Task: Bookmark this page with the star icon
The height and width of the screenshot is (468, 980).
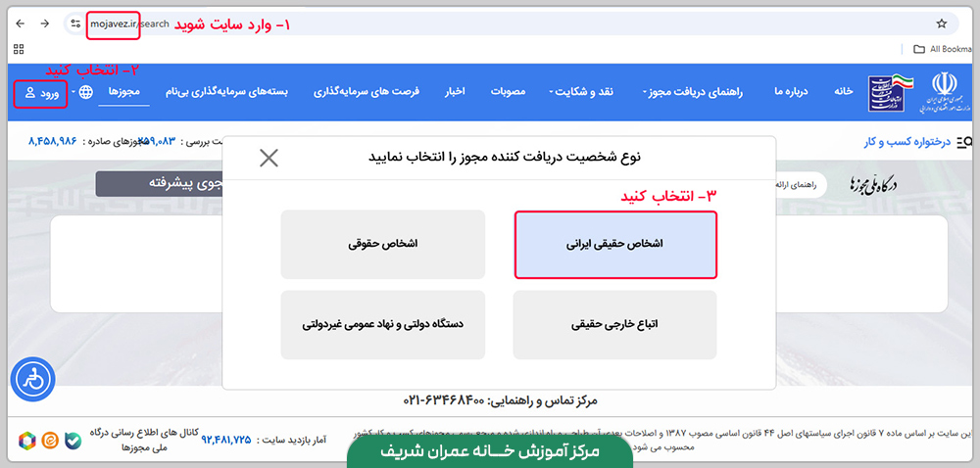Action: point(941,23)
